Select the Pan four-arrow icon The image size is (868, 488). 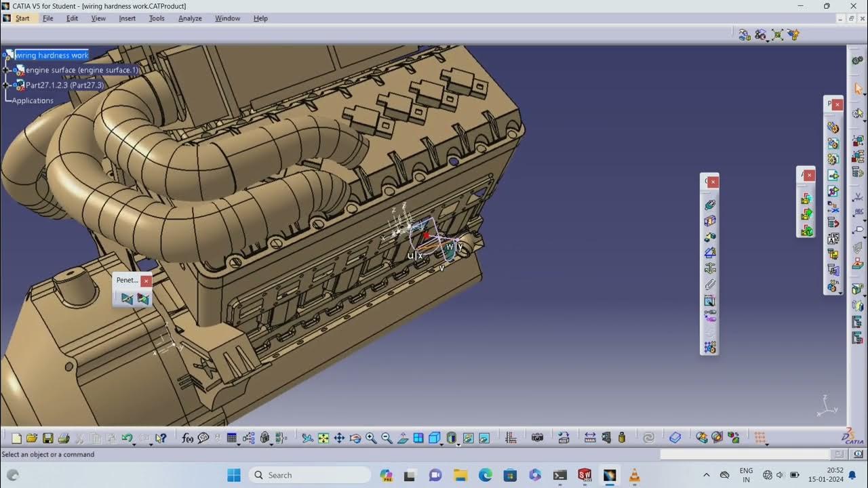(x=339, y=439)
